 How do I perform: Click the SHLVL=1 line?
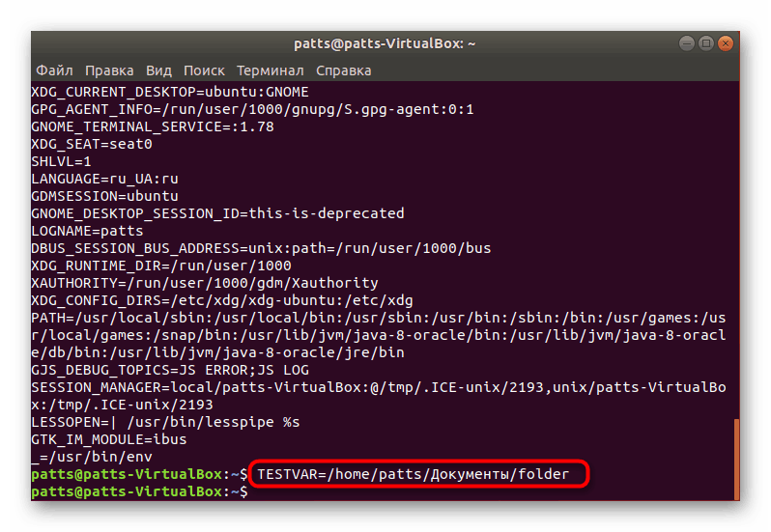[x=61, y=161]
